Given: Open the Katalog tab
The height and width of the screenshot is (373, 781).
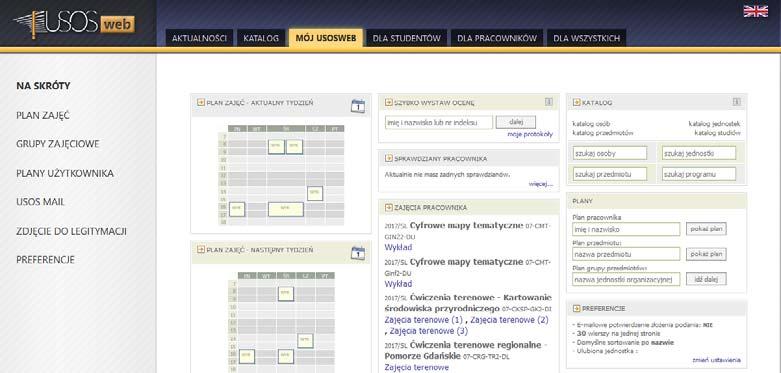Looking at the screenshot, I should 261,38.
